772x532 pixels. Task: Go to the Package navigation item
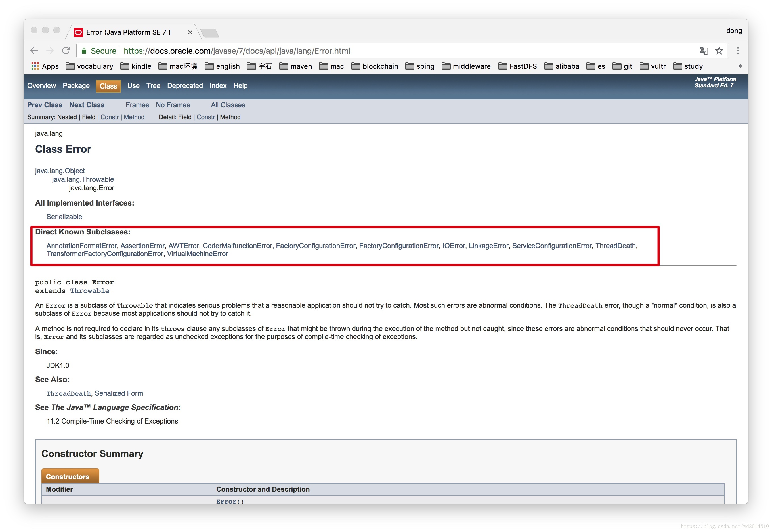76,86
